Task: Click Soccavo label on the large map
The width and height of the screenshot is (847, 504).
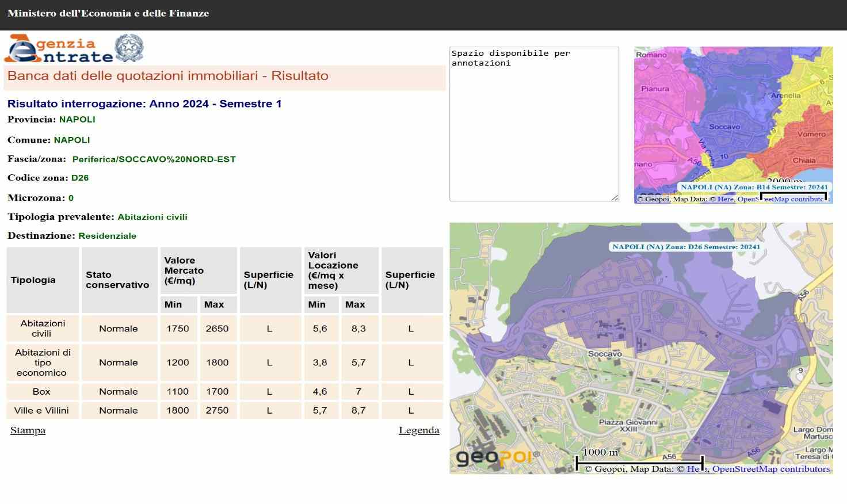Action: coord(605,354)
